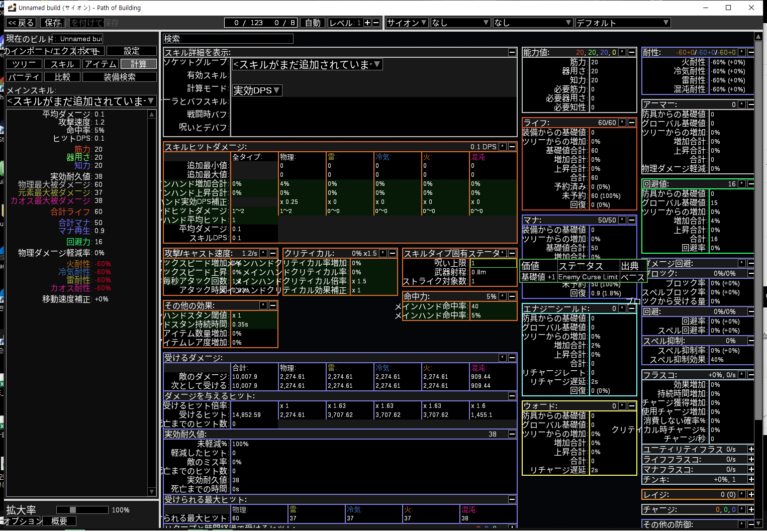Click the caret button in その他の効果 header

pos(264,305)
